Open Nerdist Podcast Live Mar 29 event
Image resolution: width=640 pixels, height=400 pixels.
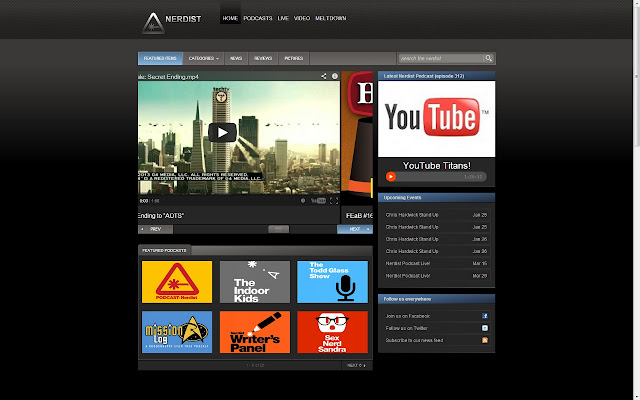point(436,276)
